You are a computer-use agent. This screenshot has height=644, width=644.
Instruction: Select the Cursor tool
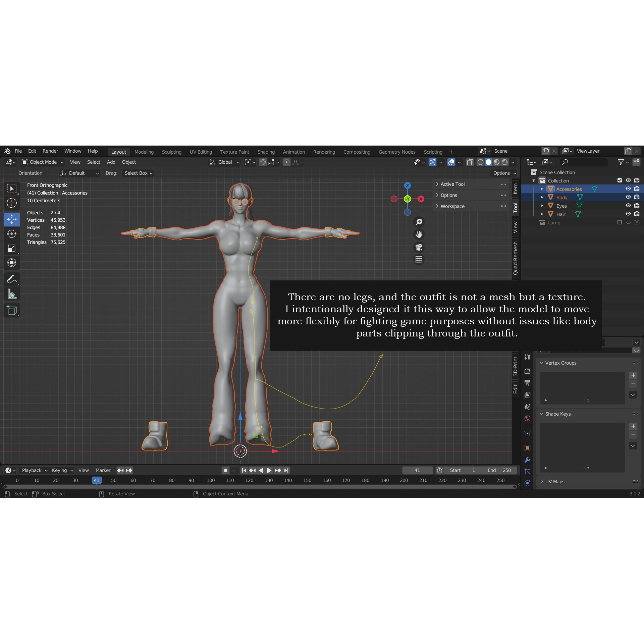coord(12,203)
